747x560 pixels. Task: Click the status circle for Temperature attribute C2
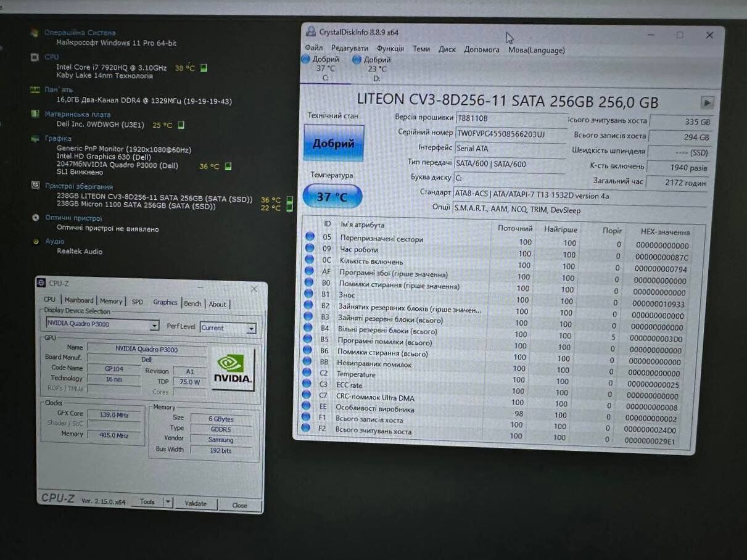(307, 373)
